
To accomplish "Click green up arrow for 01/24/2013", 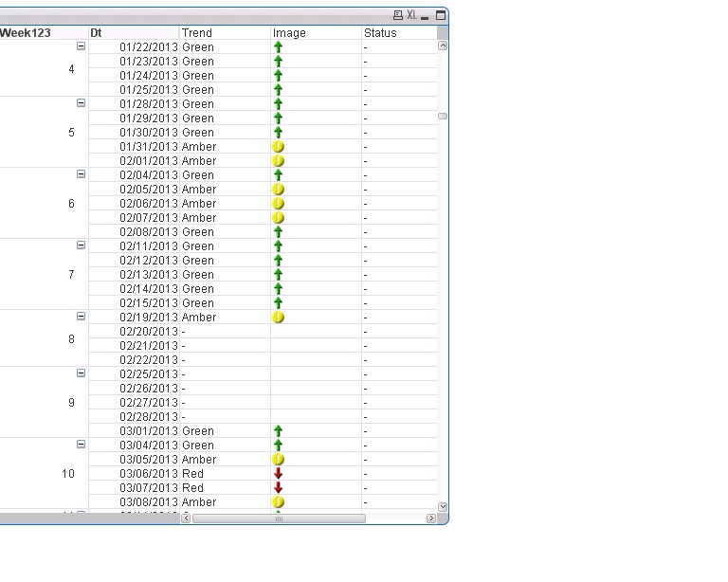I will pyautogui.click(x=278, y=75).
